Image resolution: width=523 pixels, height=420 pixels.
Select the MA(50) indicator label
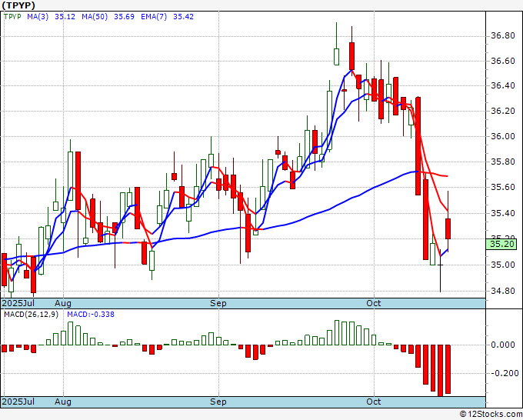(95, 17)
